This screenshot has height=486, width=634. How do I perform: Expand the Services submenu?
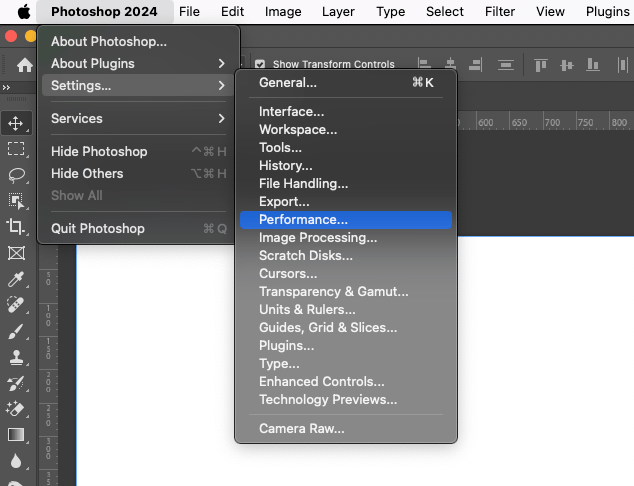[137, 118]
